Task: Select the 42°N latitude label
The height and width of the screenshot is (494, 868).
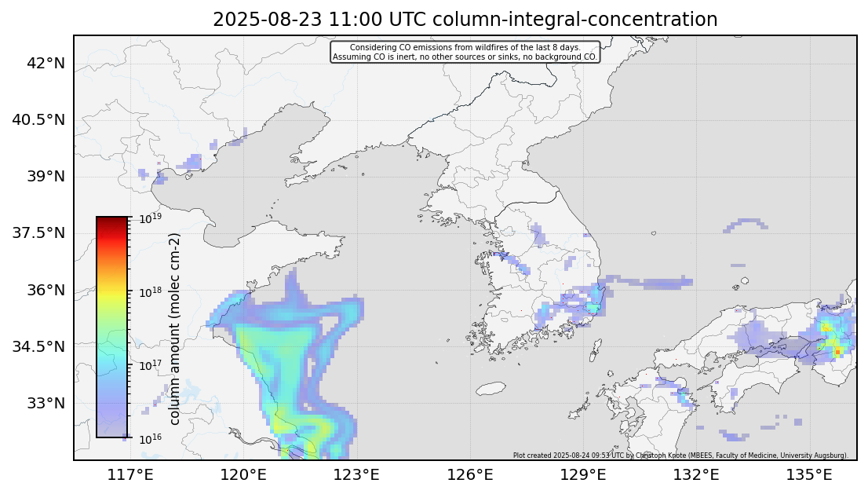Action: click(46, 63)
